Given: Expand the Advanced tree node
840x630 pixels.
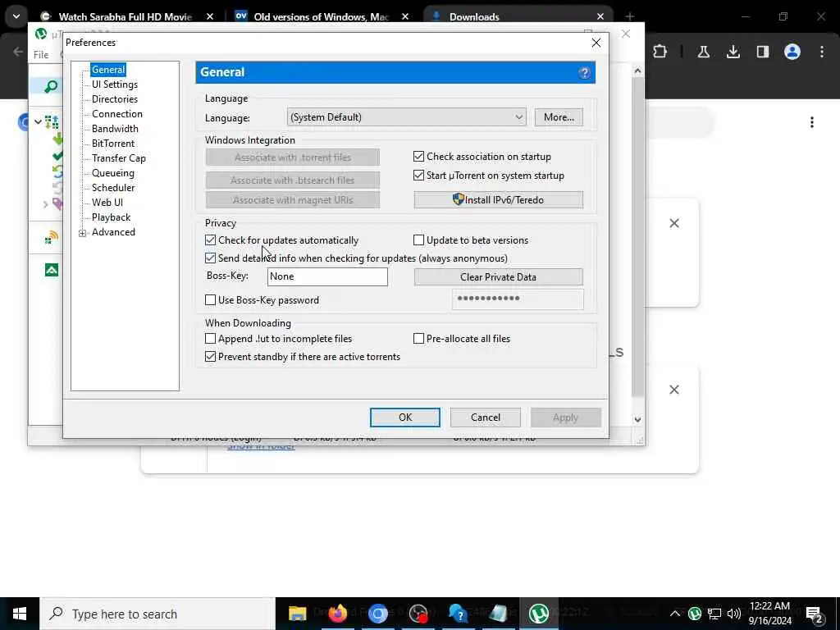Looking at the screenshot, I should coord(83,233).
